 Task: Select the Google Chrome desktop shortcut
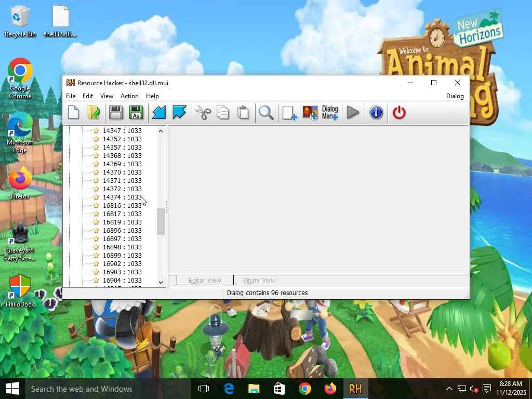click(x=20, y=79)
